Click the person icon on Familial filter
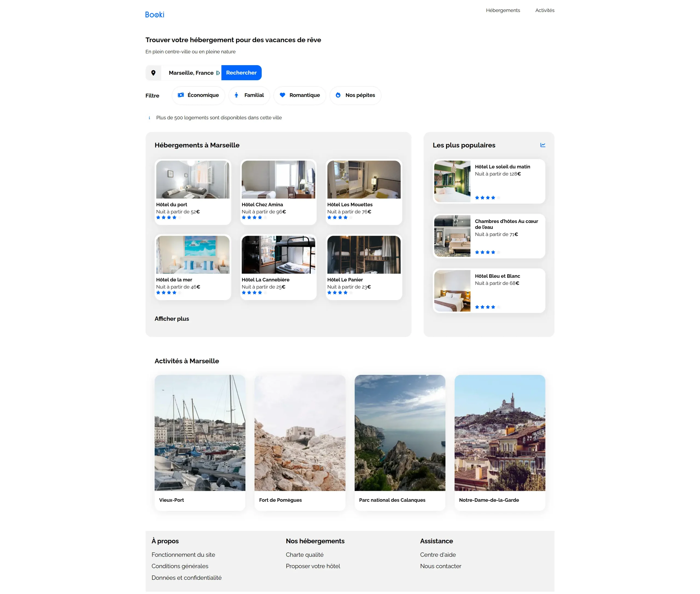 236,95
